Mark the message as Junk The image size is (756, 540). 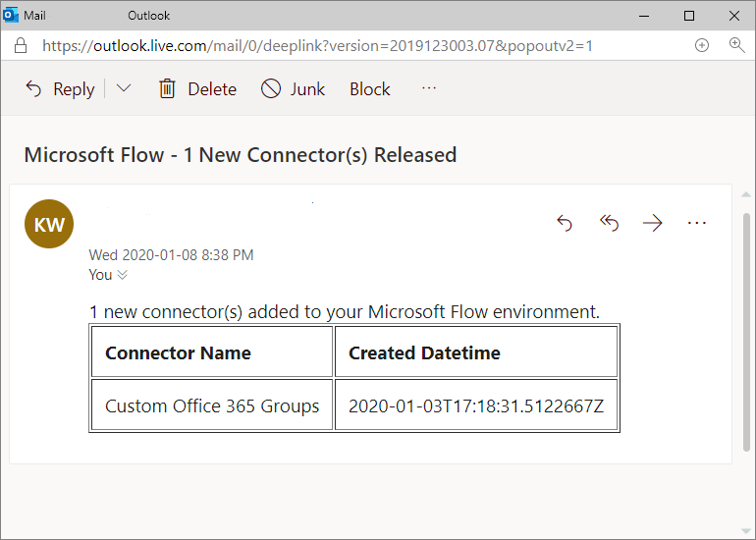pos(294,89)
